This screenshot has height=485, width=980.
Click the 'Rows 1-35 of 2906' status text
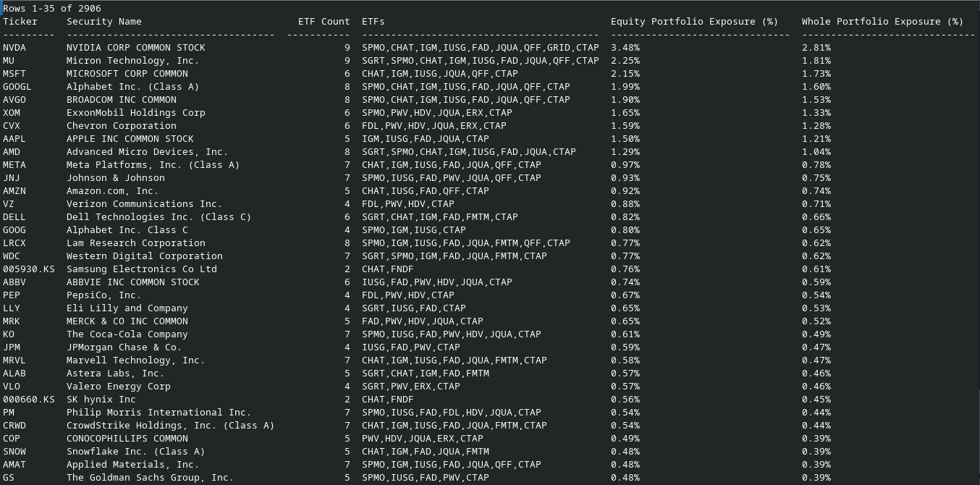click(x=52, y=9)
